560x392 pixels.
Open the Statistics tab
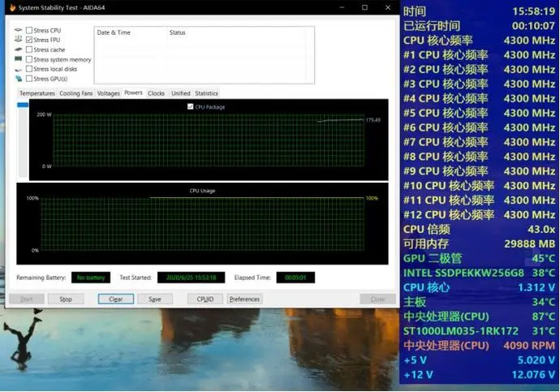point(206,93)
